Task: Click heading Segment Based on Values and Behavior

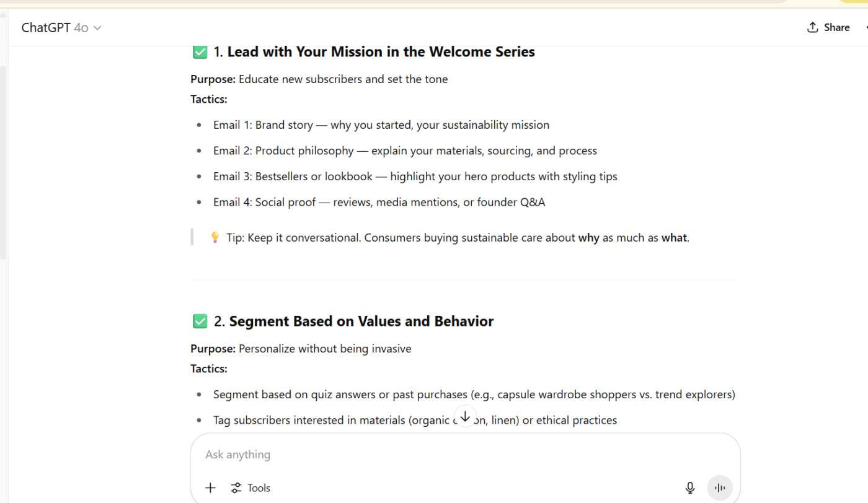Action: coord(361,321)
